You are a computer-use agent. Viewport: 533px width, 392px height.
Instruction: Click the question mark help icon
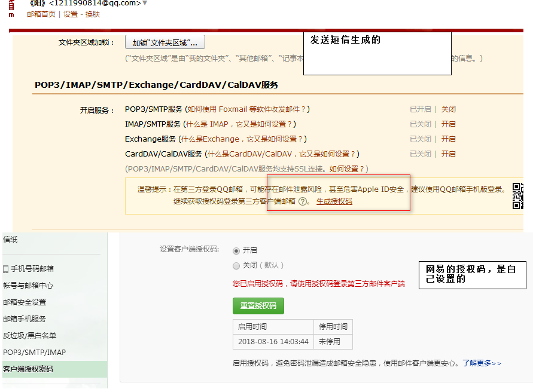[302, 202]
